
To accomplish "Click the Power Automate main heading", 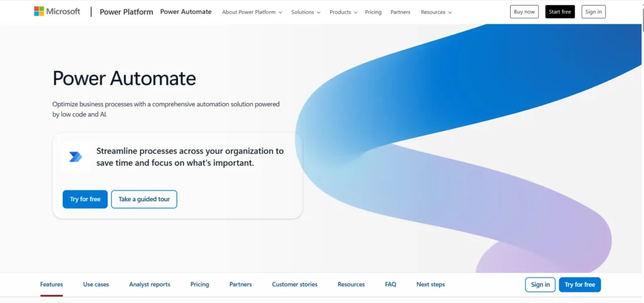I will [x=124, y=78].
